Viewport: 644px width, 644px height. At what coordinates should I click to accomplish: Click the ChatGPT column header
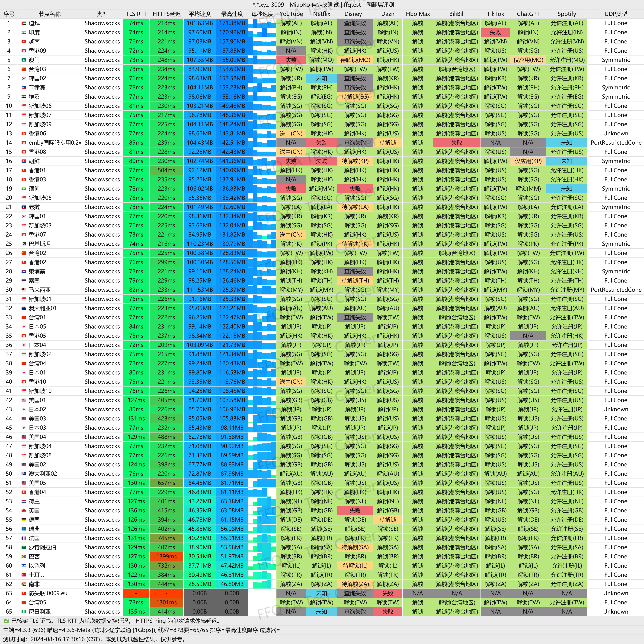528,14
